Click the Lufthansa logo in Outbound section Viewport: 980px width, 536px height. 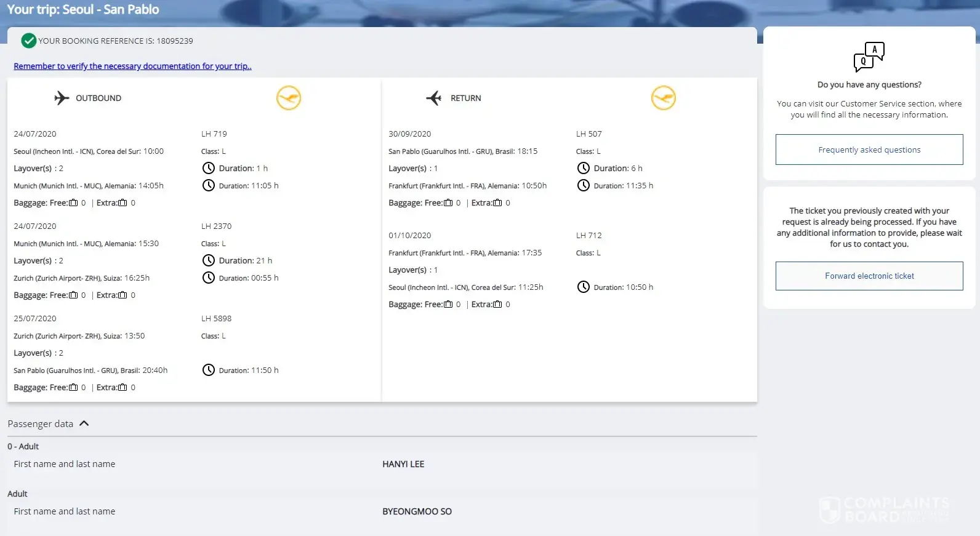[x=288, y=98]
